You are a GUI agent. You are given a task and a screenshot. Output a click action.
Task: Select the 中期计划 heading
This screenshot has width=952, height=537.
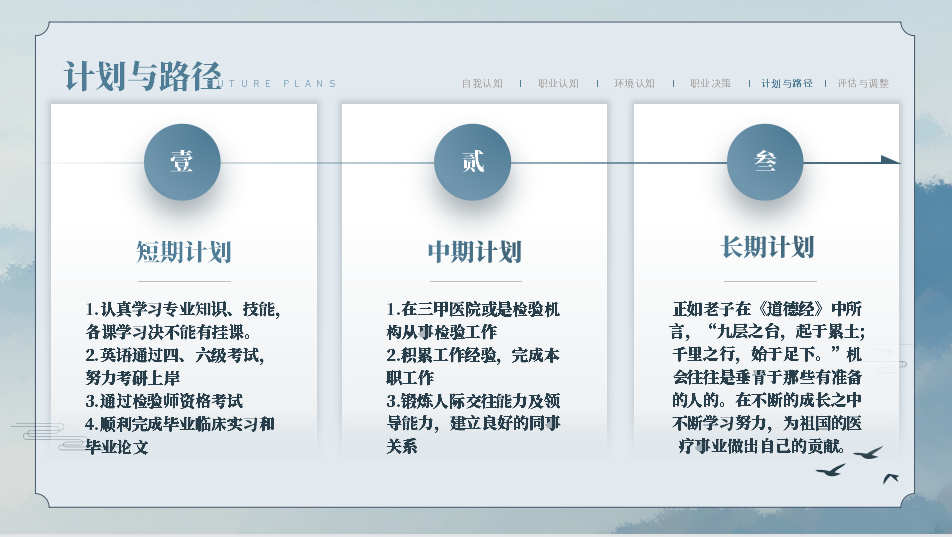(x=475, y=251)
